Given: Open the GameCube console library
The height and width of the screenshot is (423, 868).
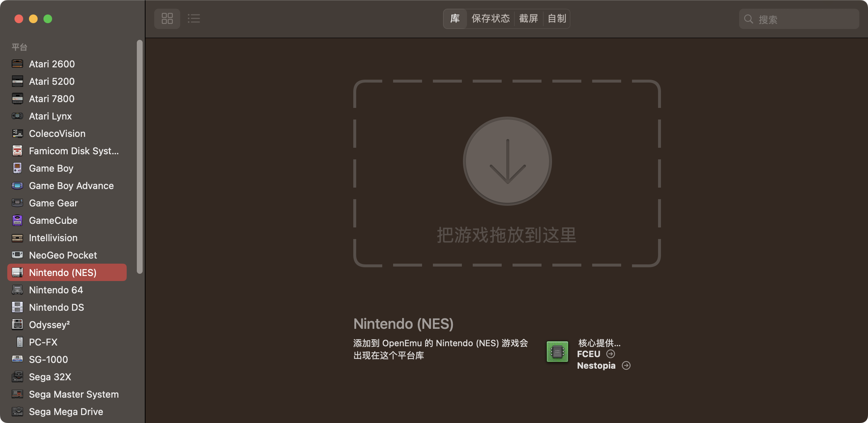Looking at the screenshot, I should (53, 220).
